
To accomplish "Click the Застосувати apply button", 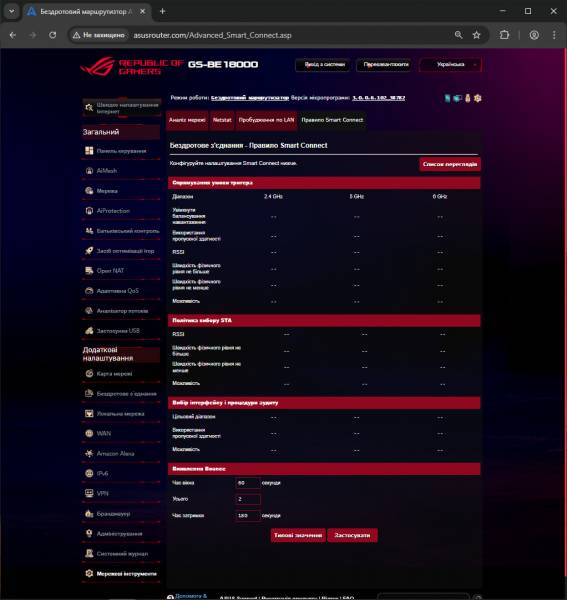I will (x=352, y=535).
